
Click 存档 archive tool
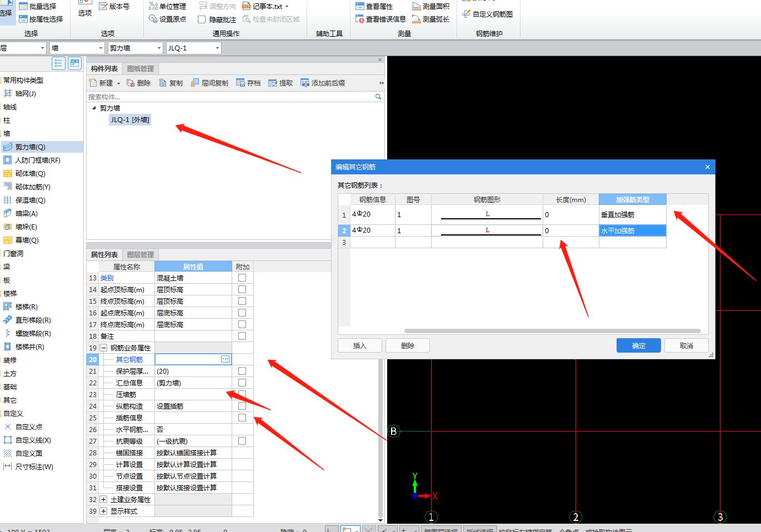tap(248, 83)
